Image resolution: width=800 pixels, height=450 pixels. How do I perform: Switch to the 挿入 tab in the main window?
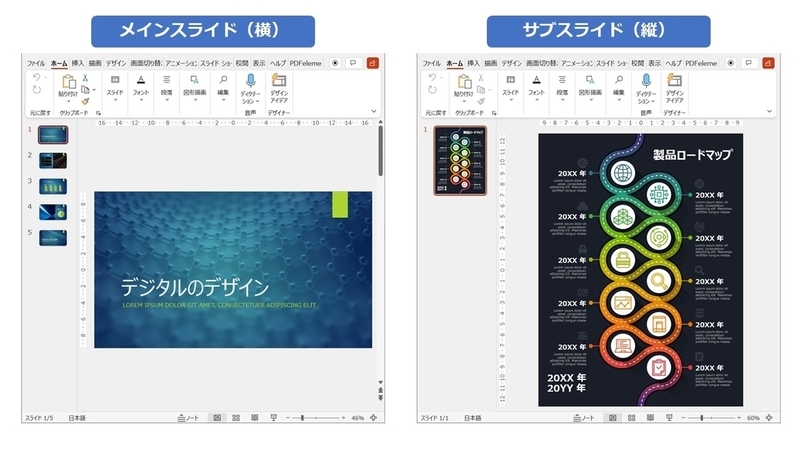pyautogui.click(x=78, y=63)
